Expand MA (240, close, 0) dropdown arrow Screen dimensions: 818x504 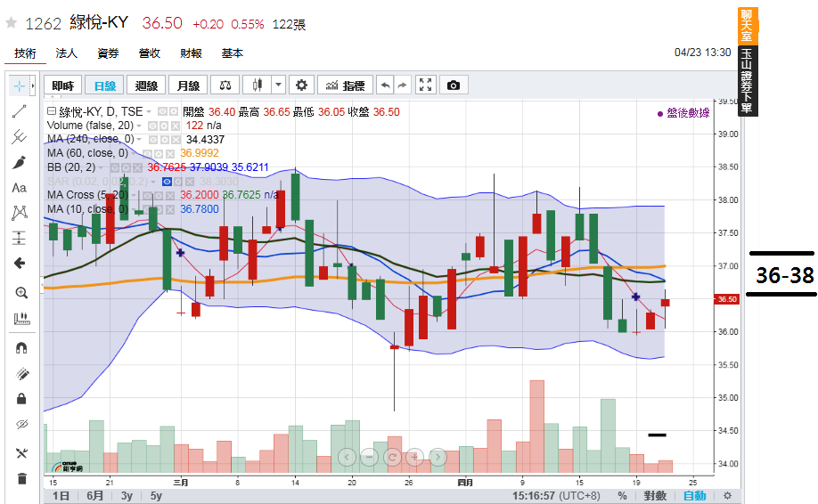(139, 140)
